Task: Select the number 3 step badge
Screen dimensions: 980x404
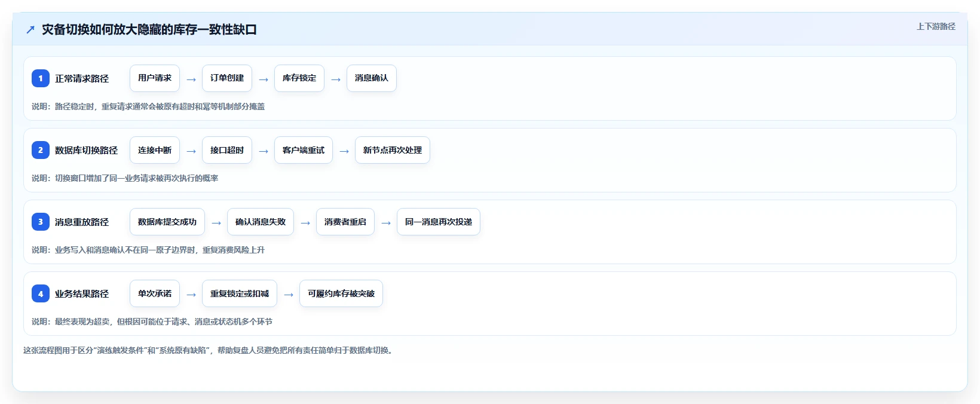Action: [x=41, y=222]
